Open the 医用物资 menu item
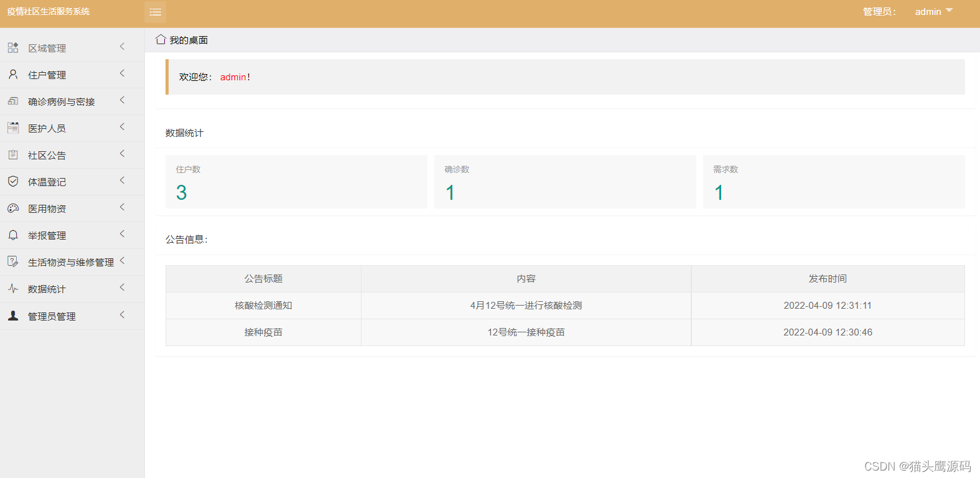This screenshot has width=980, height=478. point(72,209)
